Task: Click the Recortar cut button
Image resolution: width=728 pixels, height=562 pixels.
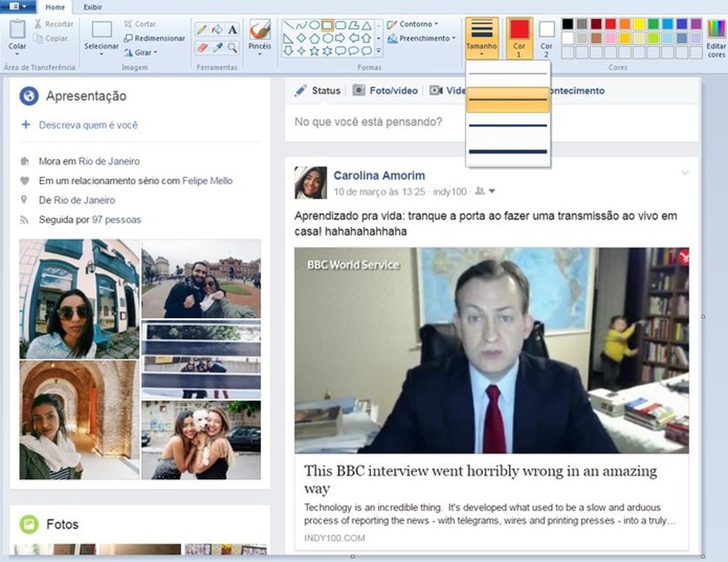Action: pos(54,24)
